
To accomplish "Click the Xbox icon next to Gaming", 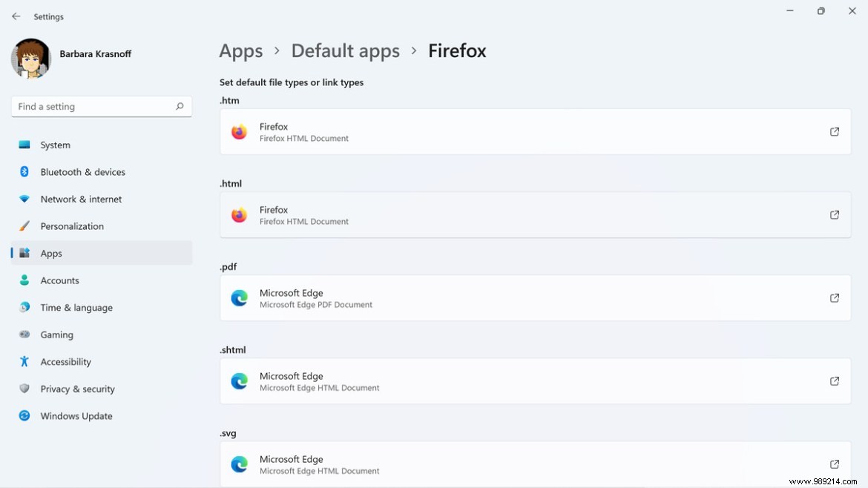I will coord(24,334).
